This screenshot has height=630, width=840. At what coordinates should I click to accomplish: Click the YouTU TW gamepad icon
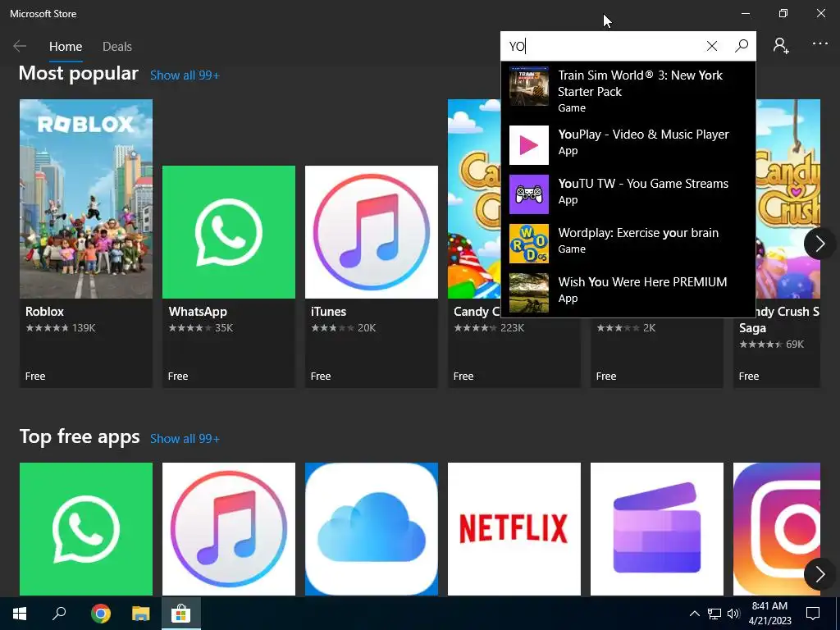pyautogui.click(x=529, y=194)
